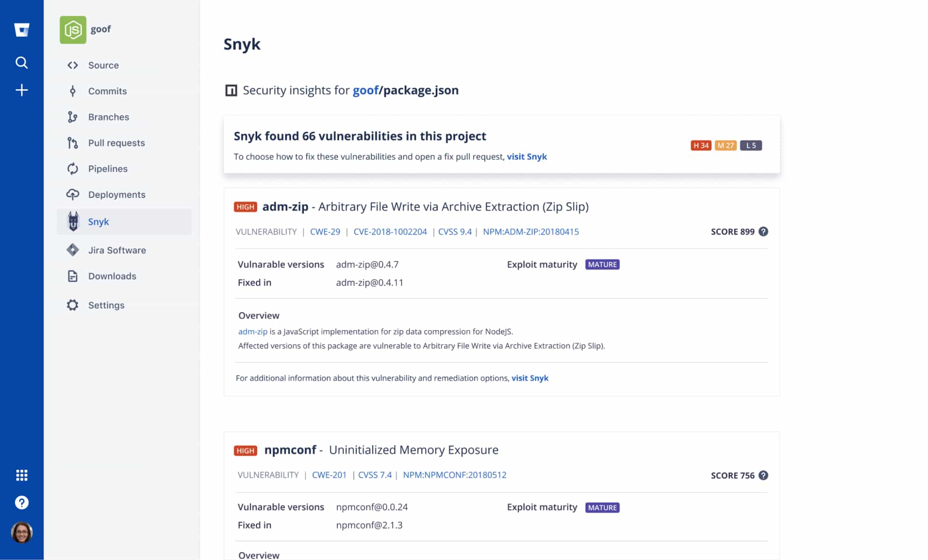Select Settings from the sidebar menu
The image size is (928, 560).
106,305
